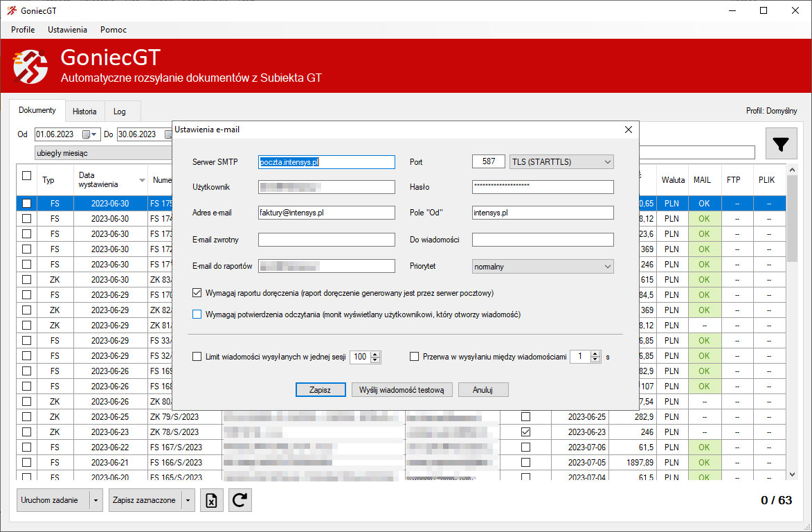Screen dimensions: 812x532
Task: Click the Zapisz zaznaczone button
Action: [145, 500]
